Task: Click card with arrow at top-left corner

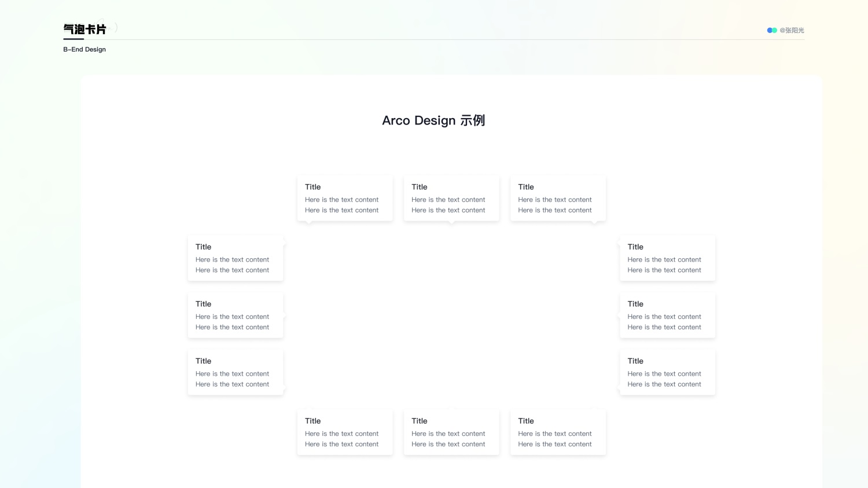Action: pyautogui.click(x=345, y=432)
